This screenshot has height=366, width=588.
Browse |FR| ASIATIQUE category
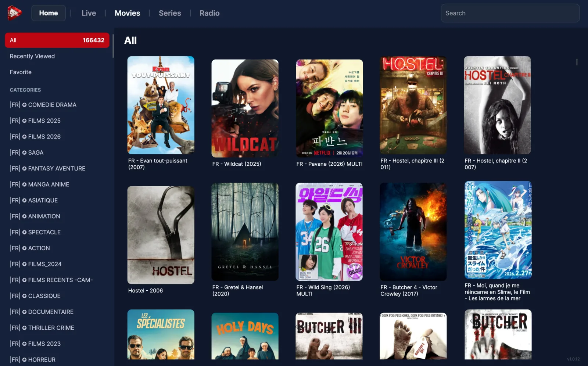[x=57, y=200]
